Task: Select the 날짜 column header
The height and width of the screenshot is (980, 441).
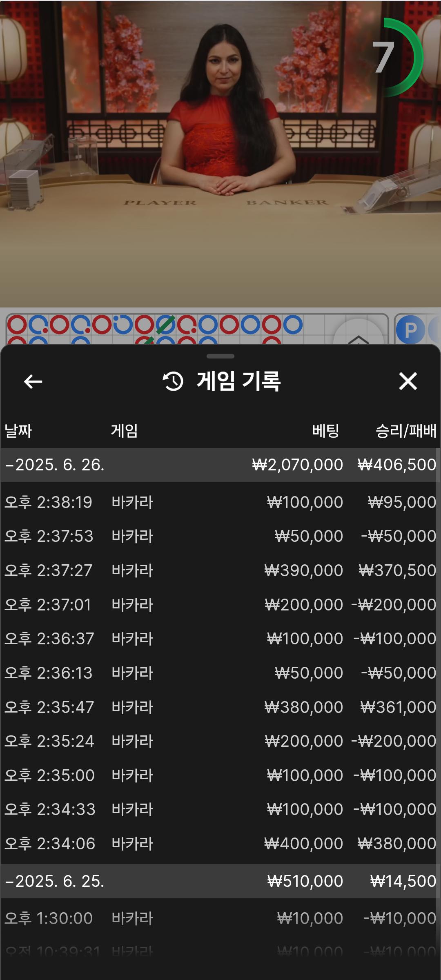Action: (18, 431)
